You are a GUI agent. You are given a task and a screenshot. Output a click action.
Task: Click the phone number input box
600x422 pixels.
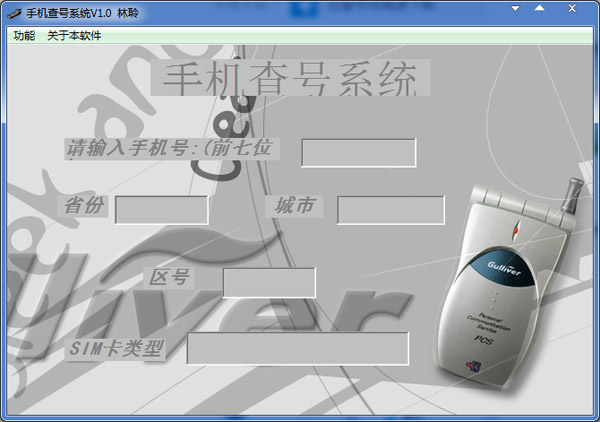coord(358,153)
